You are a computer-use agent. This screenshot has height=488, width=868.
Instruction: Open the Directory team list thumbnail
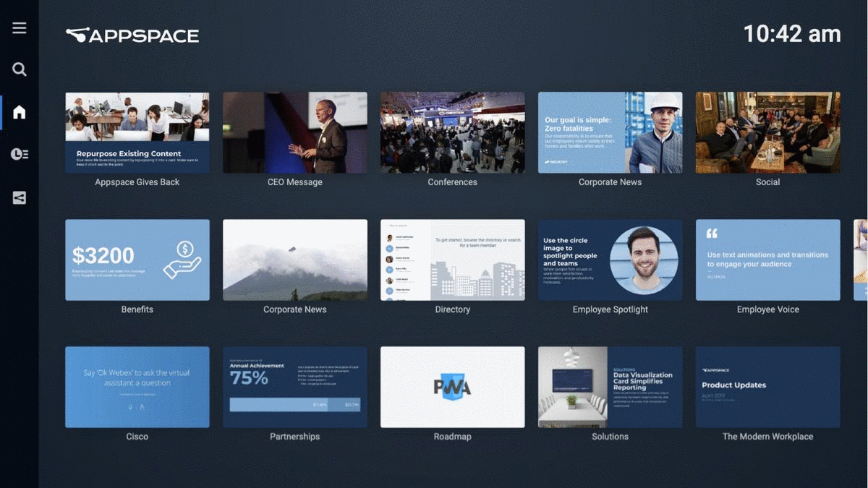(x=453, y=260)
